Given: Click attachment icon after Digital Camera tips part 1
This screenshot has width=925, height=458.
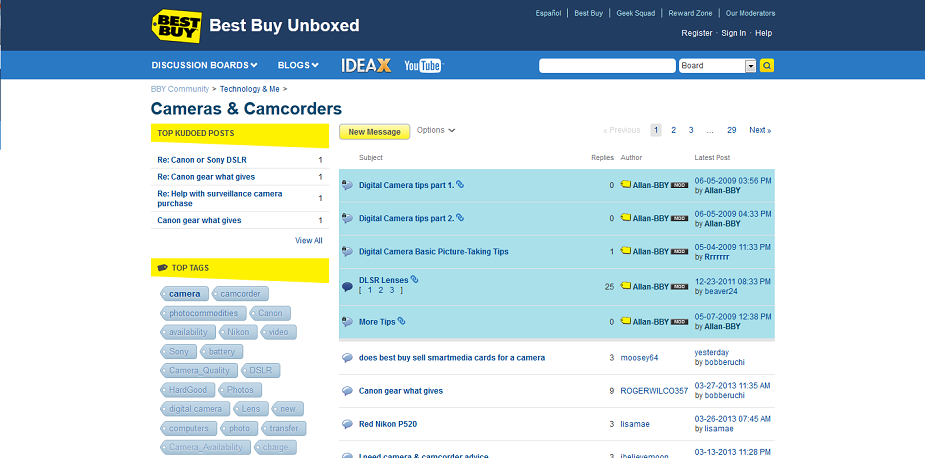Looking at the screenshot, I should 460,184.
